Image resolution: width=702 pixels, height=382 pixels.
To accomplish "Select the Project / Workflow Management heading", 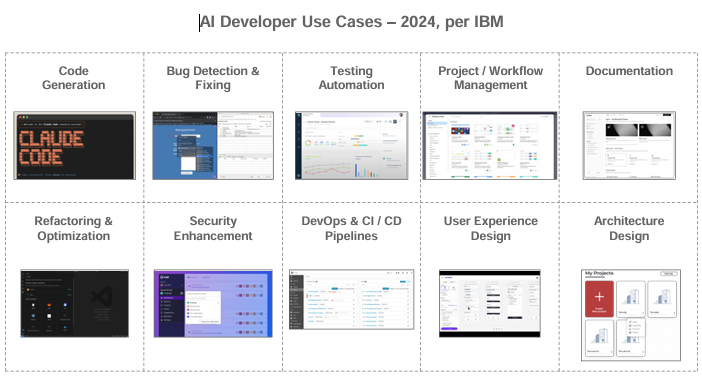I will 491,78.
